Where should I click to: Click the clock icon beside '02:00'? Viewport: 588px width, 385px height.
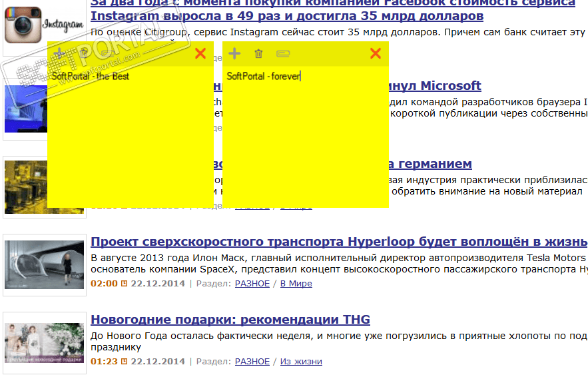pos(124,284)
